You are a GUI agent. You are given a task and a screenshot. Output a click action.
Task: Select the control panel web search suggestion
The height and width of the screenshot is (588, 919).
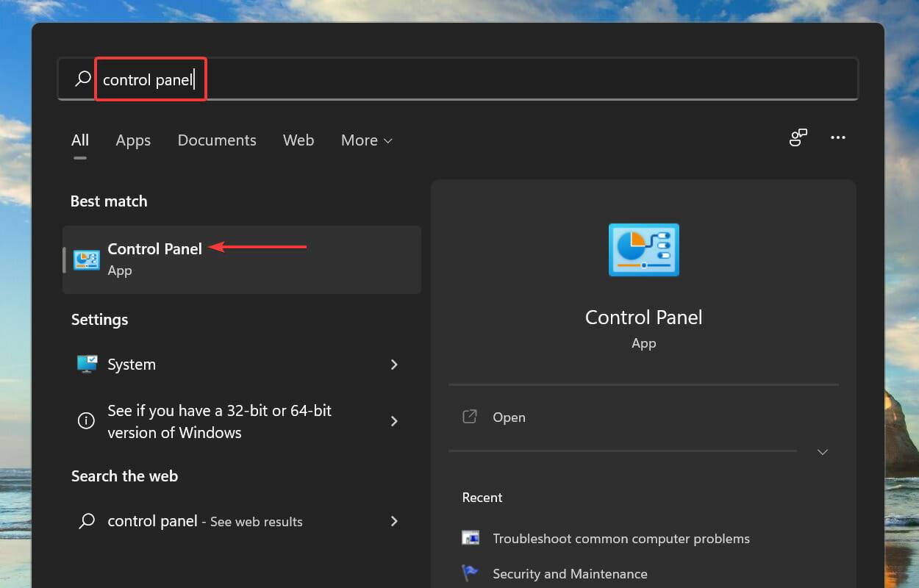point(152,521)
